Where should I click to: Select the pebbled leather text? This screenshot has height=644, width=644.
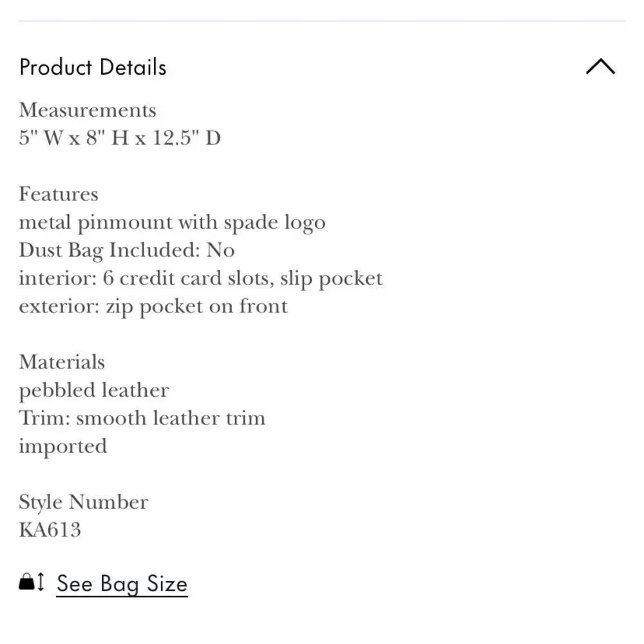click(x=94, y=391)
